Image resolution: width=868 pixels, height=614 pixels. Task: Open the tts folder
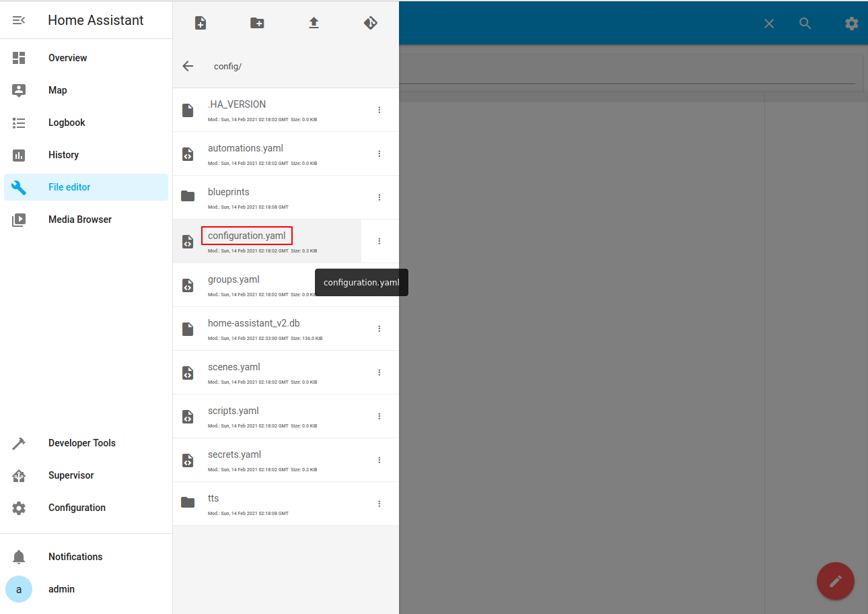click(x=213, y=499)
